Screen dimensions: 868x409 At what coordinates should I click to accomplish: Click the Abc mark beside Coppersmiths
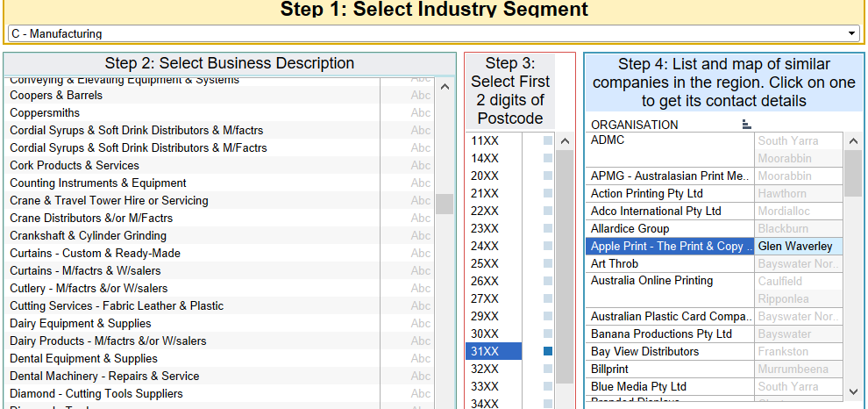(421, 112)
